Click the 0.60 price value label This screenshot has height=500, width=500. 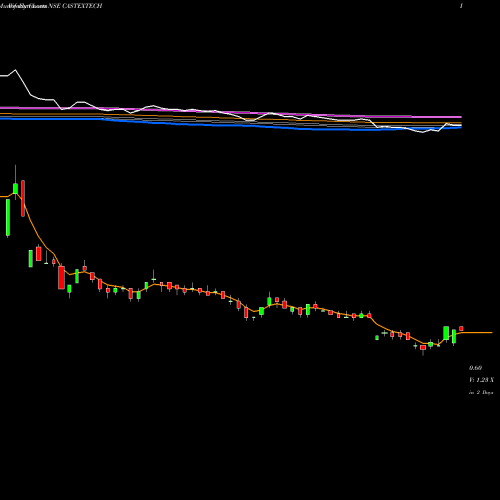tap(475, 368)
